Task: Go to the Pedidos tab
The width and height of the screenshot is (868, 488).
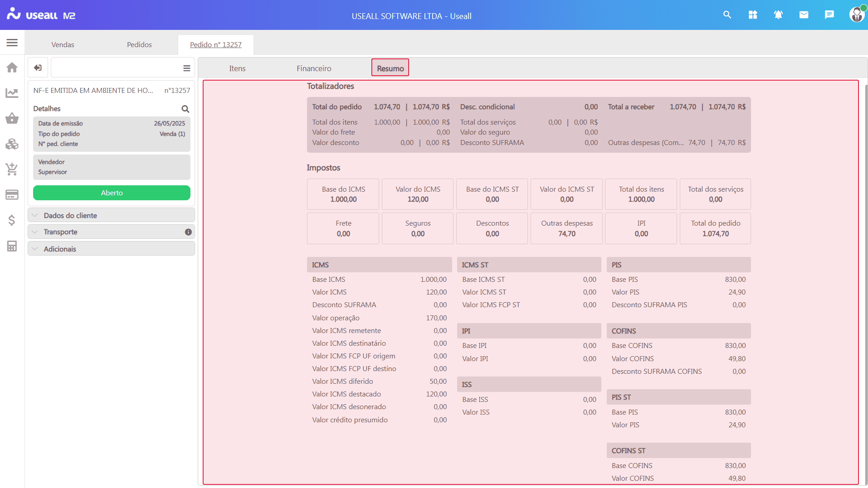Action: 139,44
